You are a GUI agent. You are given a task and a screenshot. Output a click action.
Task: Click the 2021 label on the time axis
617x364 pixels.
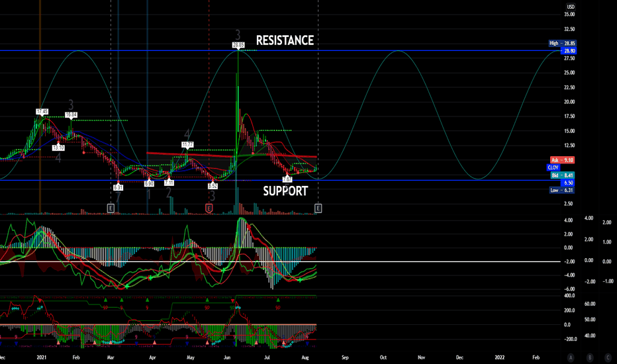pyautogui.click(x=41, y=357)
